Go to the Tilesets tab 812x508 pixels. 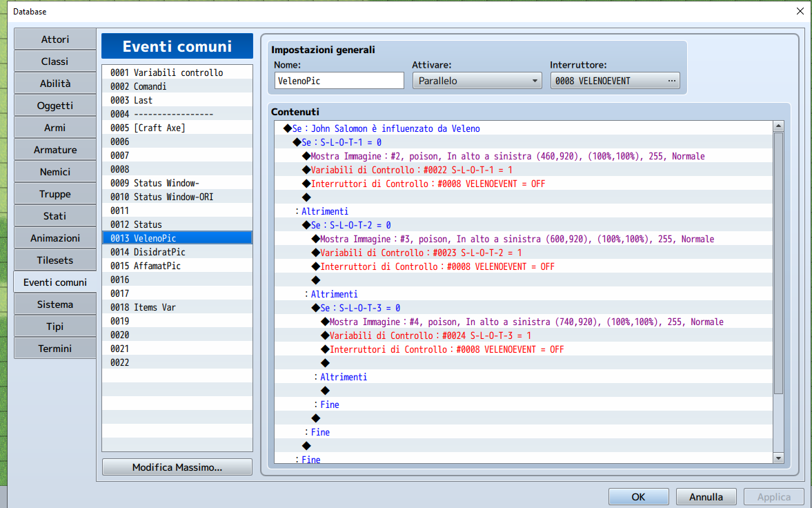click(55, 260)
